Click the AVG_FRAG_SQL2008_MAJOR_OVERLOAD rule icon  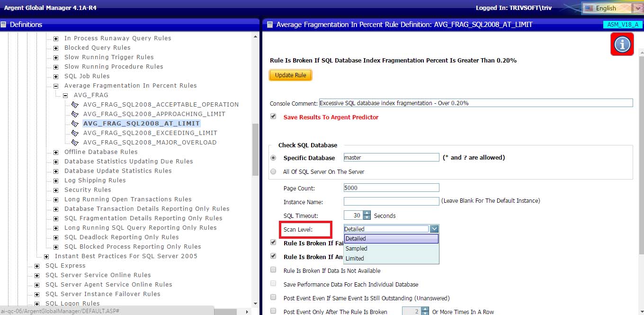tap(75, 143)
